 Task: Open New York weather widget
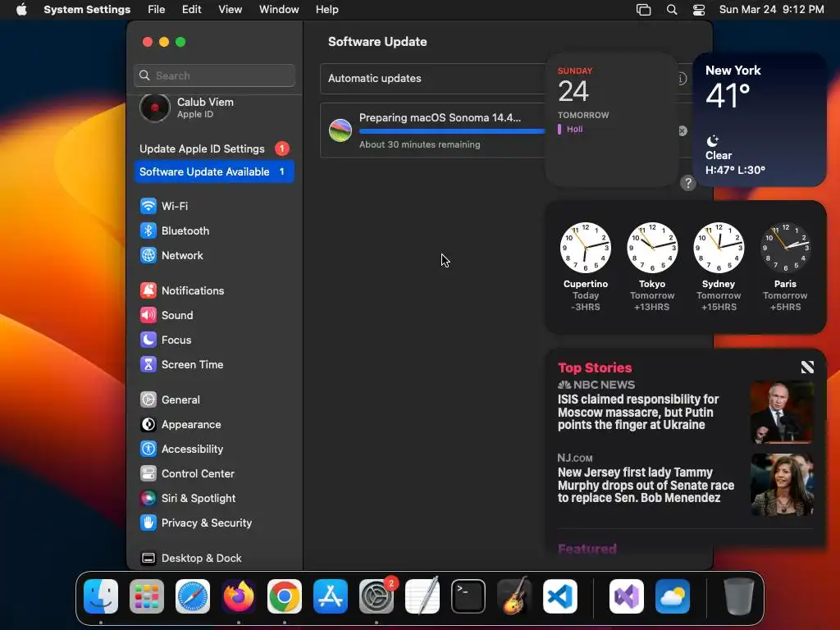pyautogui.click(x=760, y=120)
